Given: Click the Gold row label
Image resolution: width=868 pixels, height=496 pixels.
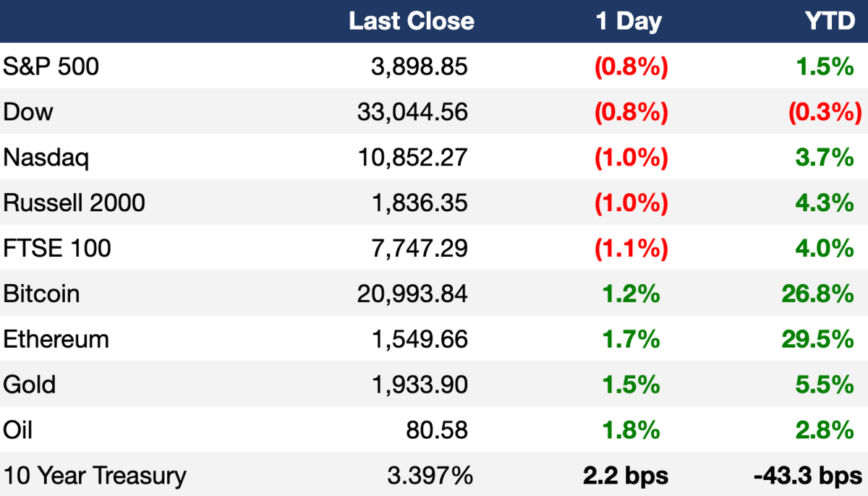Looking at the screenshot, I should click(29, 385).
